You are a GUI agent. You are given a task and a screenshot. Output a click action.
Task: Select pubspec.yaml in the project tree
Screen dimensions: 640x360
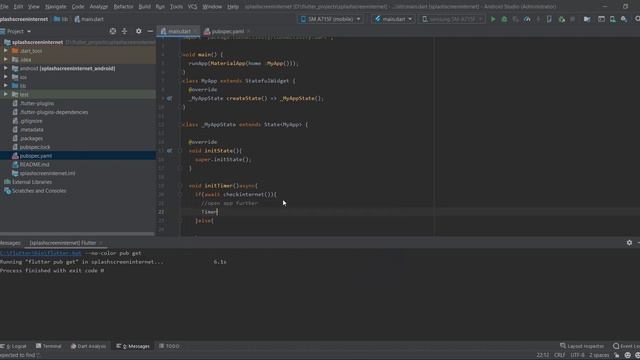tap(36, 156)
